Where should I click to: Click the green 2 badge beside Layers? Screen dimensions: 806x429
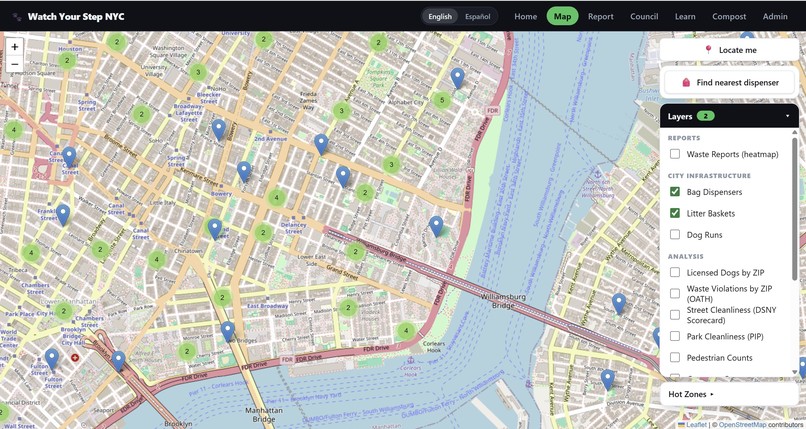click(x=706, y=116)
